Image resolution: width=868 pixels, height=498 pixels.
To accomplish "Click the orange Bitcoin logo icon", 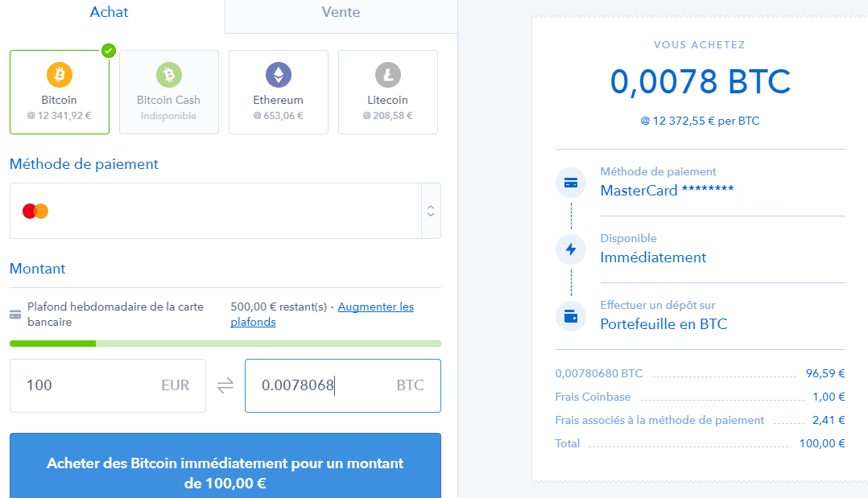I will [x=60, y=75].
